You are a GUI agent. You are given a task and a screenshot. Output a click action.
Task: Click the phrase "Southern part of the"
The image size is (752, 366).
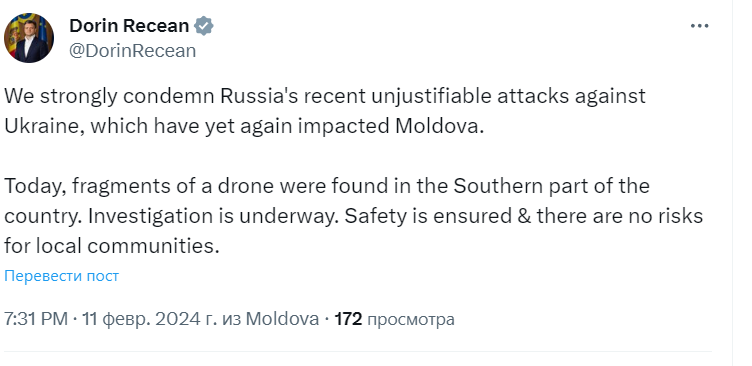point(551,186)
